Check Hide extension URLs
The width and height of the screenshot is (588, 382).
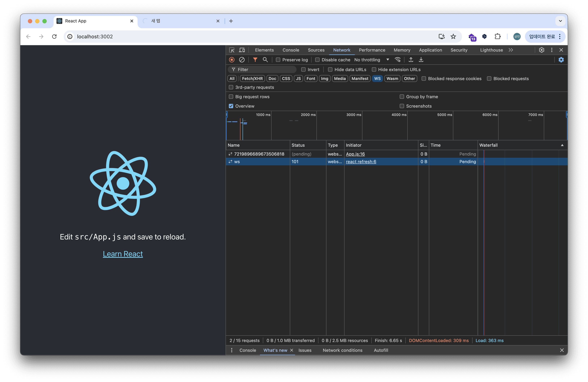pos(374,70)
